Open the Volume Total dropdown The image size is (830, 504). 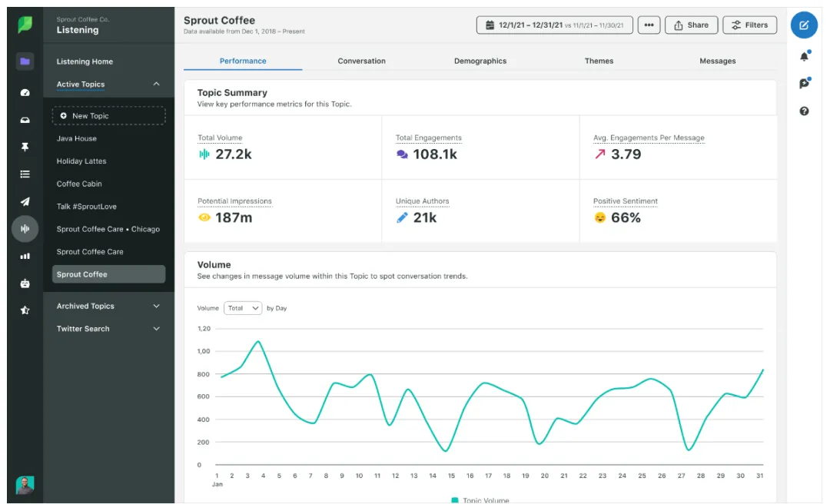(243, 308)
